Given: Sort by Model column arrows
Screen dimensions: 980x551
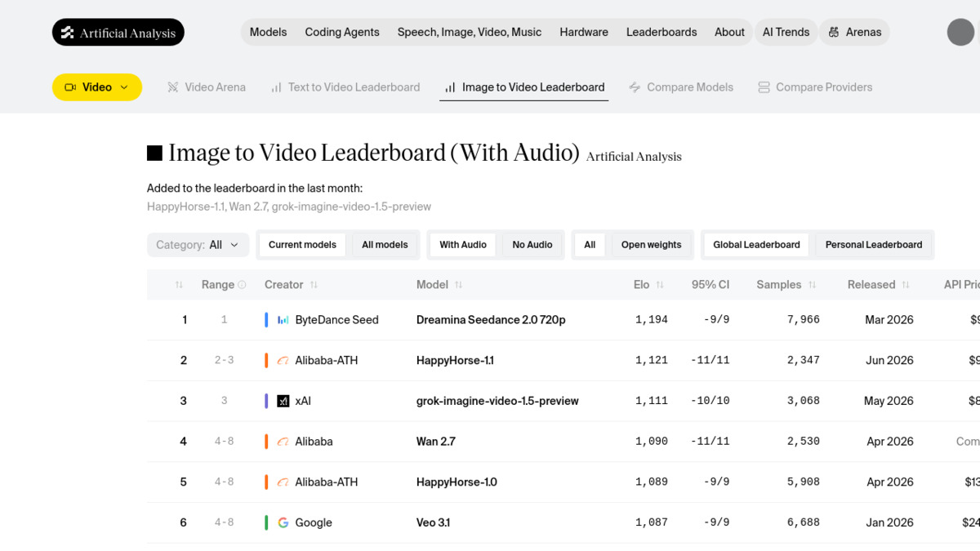Looking at the screenshot, I should pos(458,285).
